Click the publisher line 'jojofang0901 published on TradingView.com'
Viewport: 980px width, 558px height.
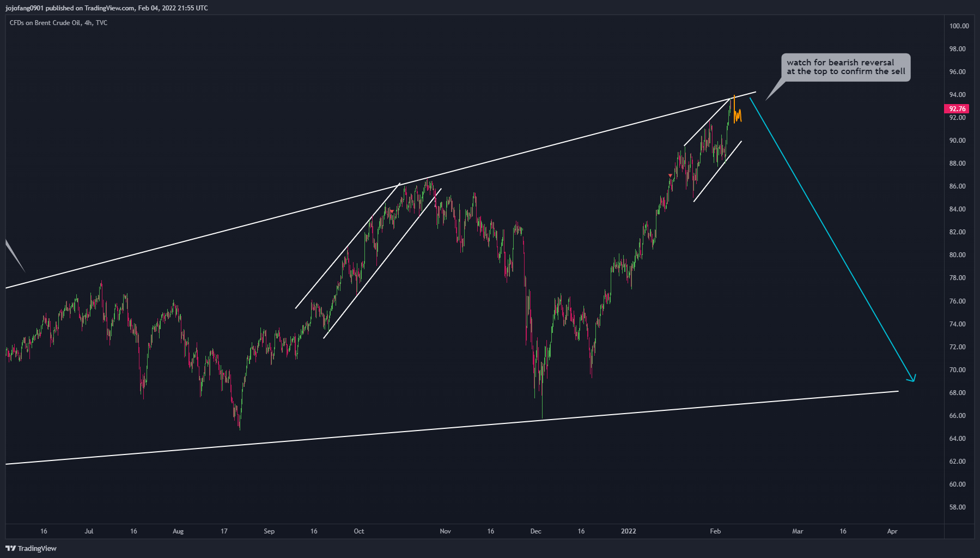pyautogui.click(x=70, y=8)
